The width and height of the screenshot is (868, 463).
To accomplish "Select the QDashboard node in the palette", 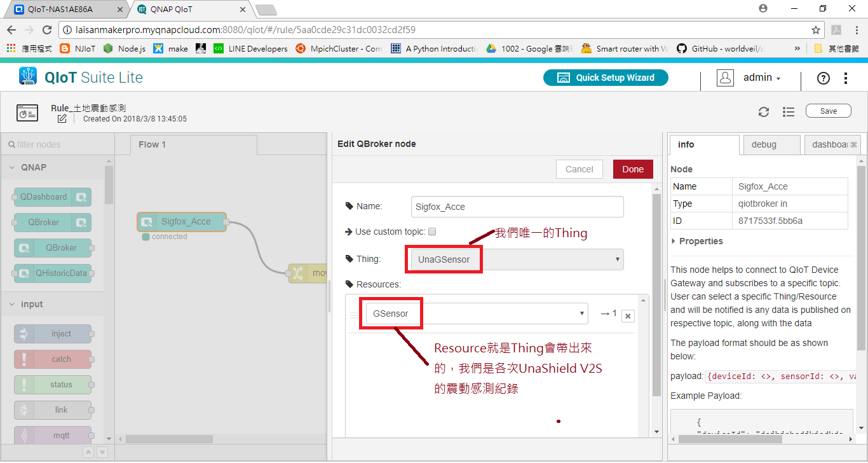I will pyautogui.click(x=53, y=197).
